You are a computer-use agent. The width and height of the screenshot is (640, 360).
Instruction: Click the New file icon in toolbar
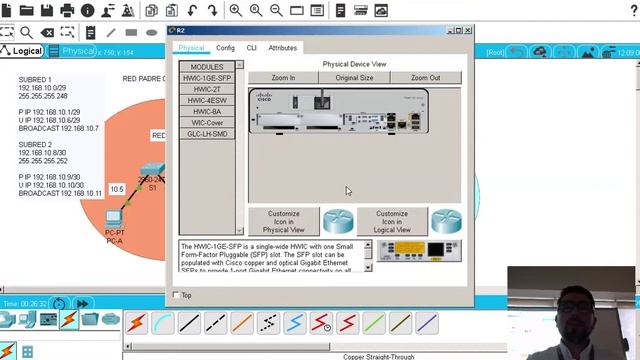click(6, 10)
